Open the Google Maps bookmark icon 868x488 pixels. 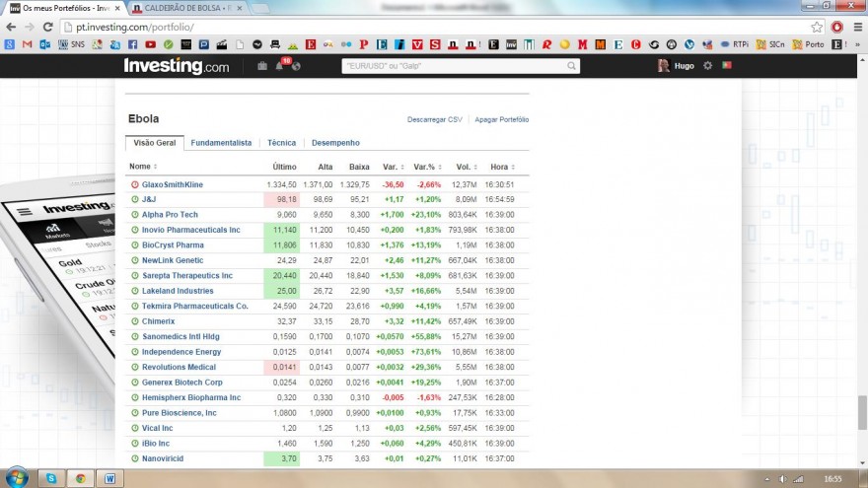tap(98, 44)
